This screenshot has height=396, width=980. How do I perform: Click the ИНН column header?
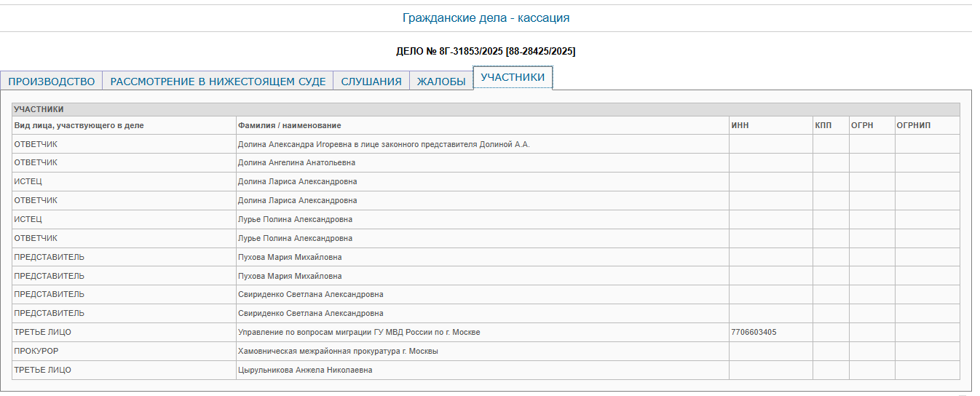[740, 126]
